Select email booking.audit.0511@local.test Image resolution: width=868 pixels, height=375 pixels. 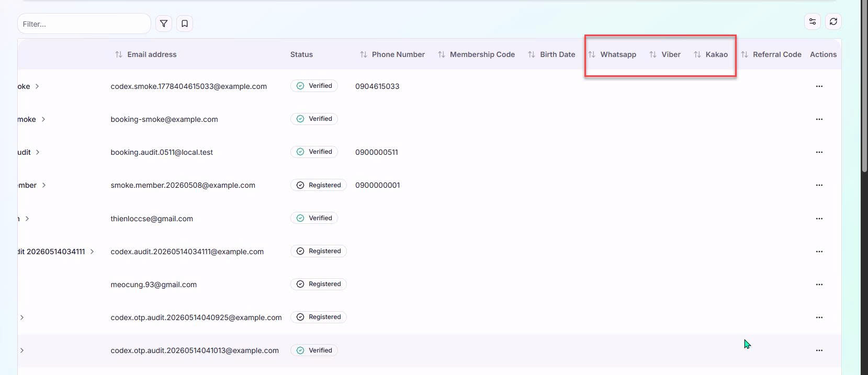coord(162,152)
